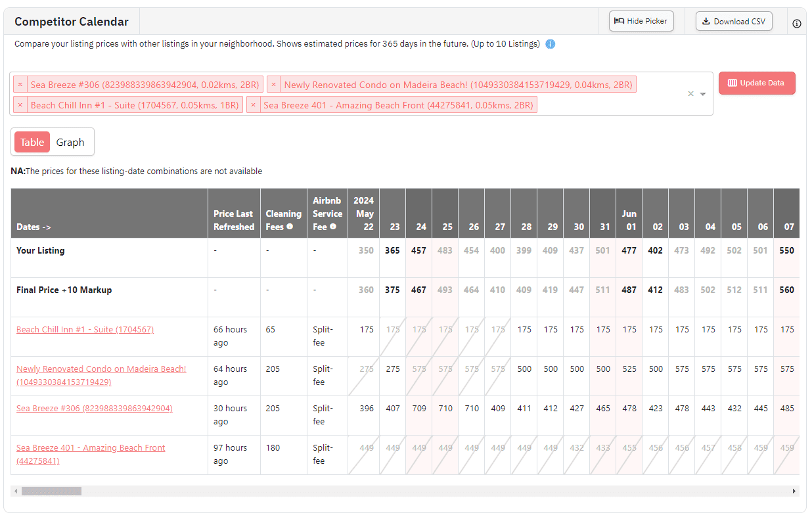
Task: Click the horizontal scrollbar thumb
Action: pyautogui.click(x=51, y=491)
